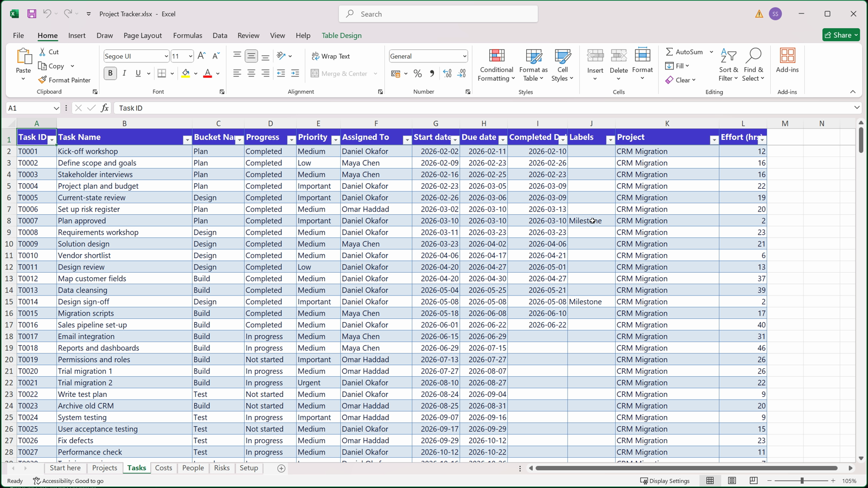Open Conditional Formatting

[496, 65]
